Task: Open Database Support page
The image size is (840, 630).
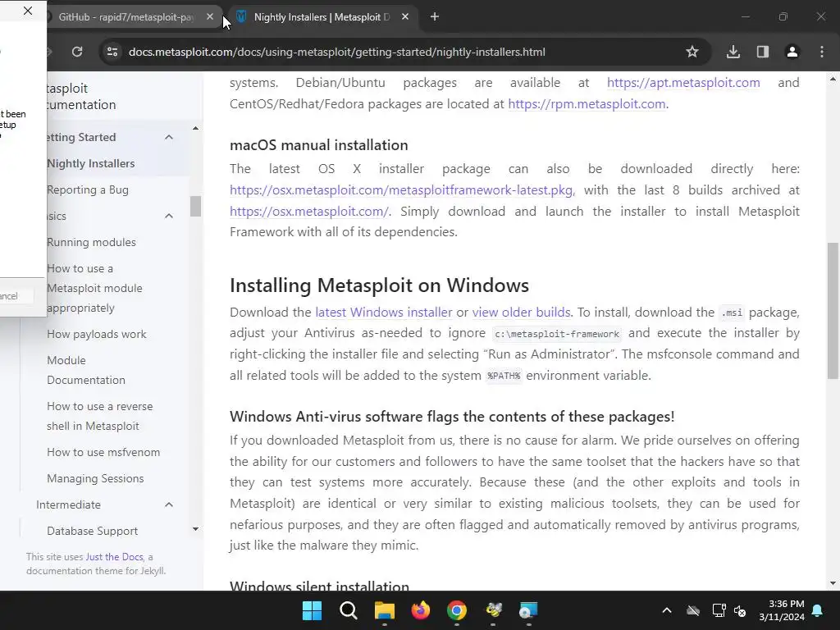Action: tap(92, 531)
